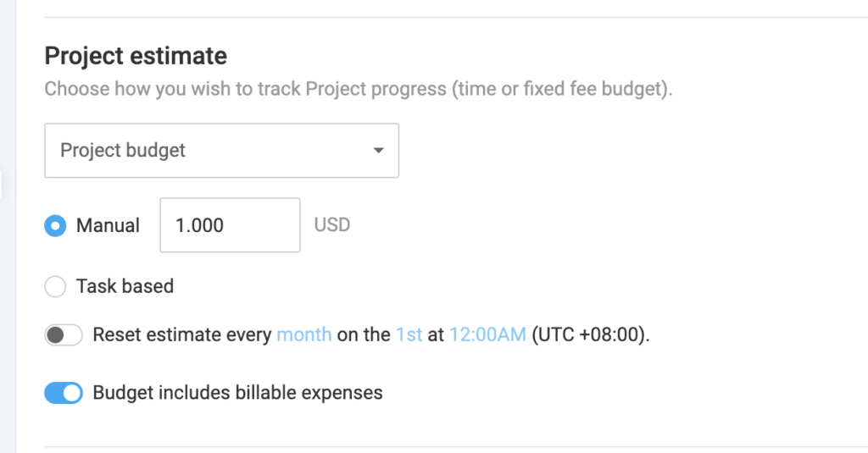Select the Task based radio button
Screen dimensions: 868x453
click(x=55, y=286)
